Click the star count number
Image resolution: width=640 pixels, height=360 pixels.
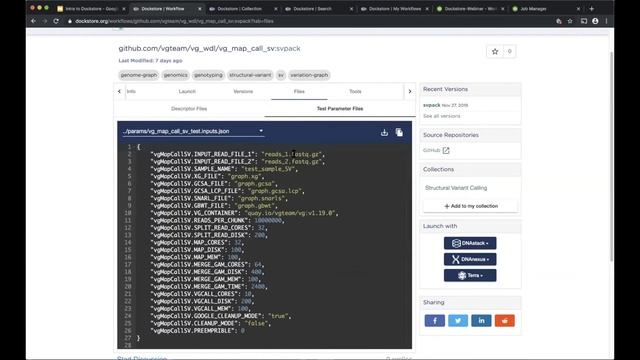(509, 51)
